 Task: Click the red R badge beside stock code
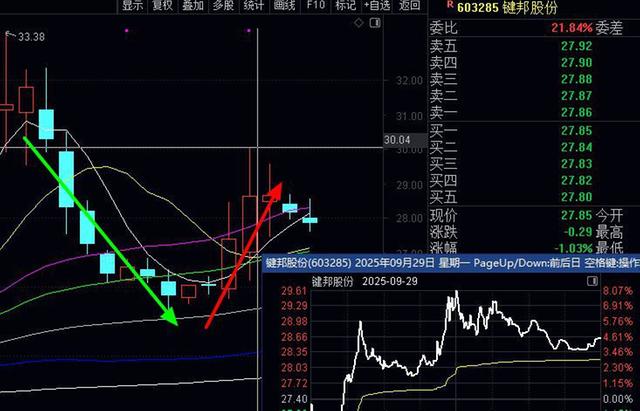point(450,4)
